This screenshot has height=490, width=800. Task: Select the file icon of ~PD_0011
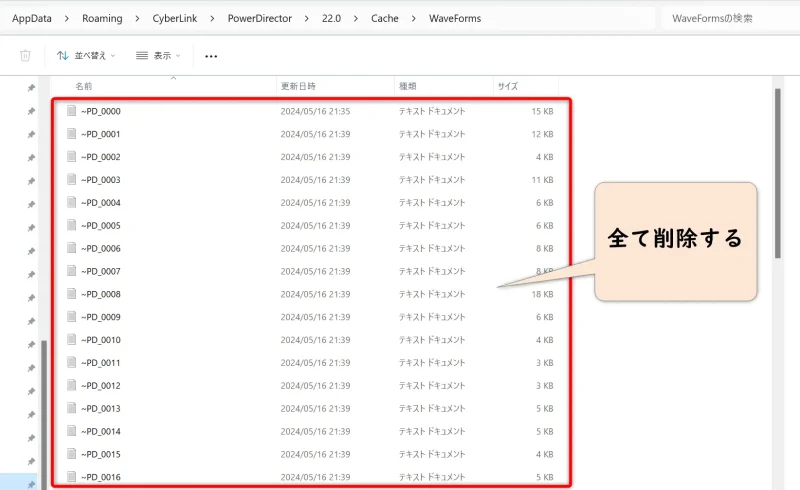click(x=71, y=362)
